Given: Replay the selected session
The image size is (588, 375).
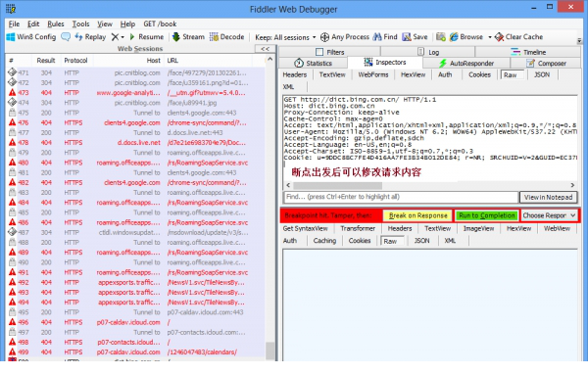Looking at the screenshot, I should (90, 37).
